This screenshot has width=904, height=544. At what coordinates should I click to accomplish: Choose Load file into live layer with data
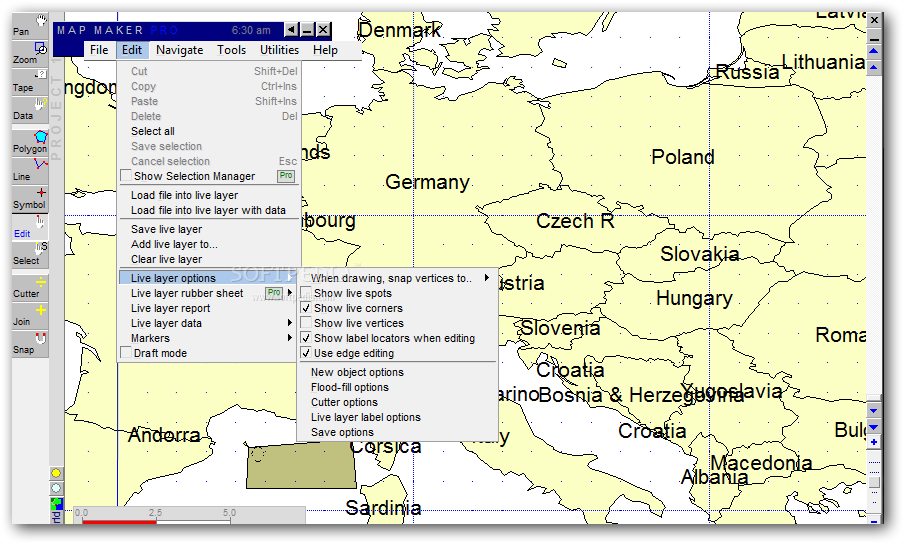click(208, 210)
